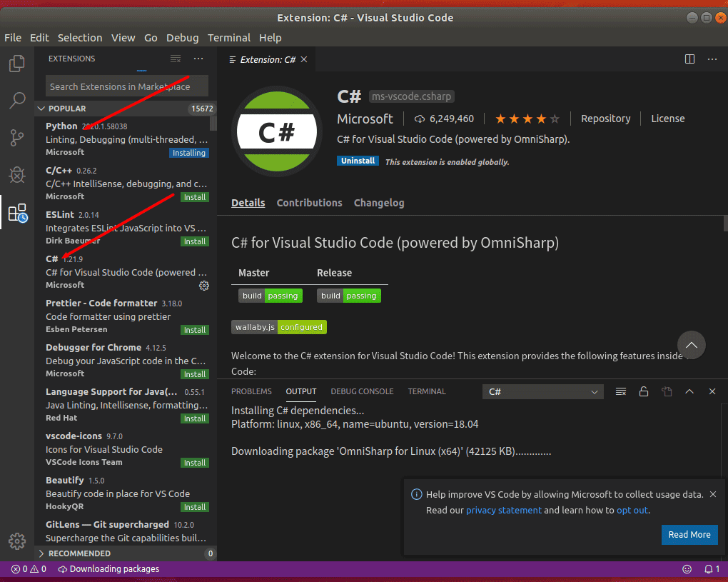Click the C# extension logo image
The height and width of the screenshot is (582, 728).
(x=277, y=131)
